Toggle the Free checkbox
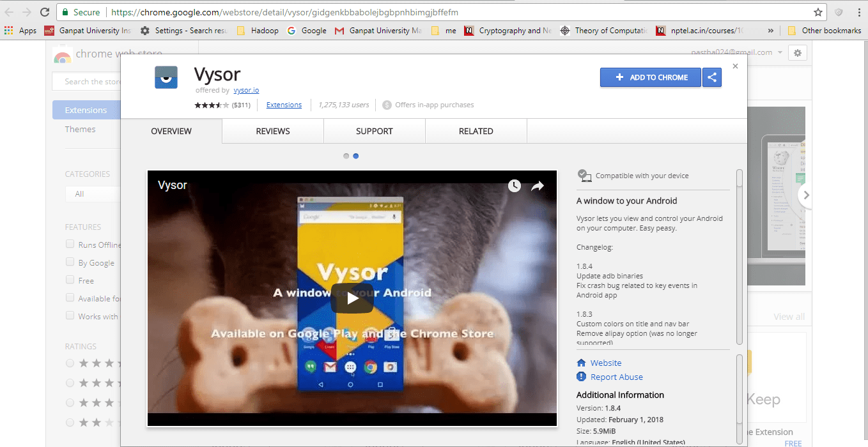The height and width of the screenshot is (447, 868). tap(70, 280)
